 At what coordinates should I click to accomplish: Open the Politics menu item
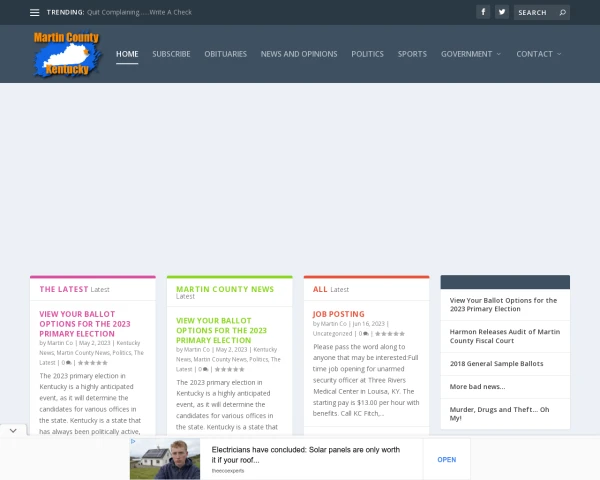pos(367,54)
